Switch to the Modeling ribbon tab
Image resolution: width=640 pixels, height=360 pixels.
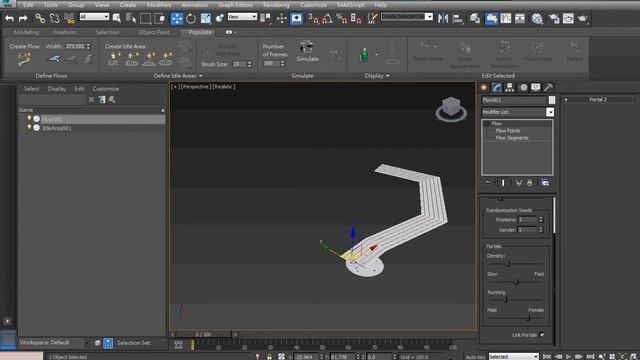coord(27,32)
